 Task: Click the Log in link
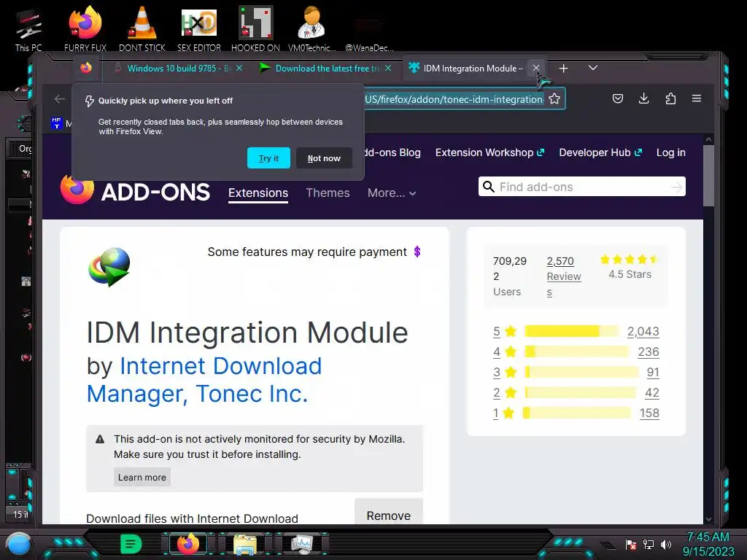click(x=671, y=152)
